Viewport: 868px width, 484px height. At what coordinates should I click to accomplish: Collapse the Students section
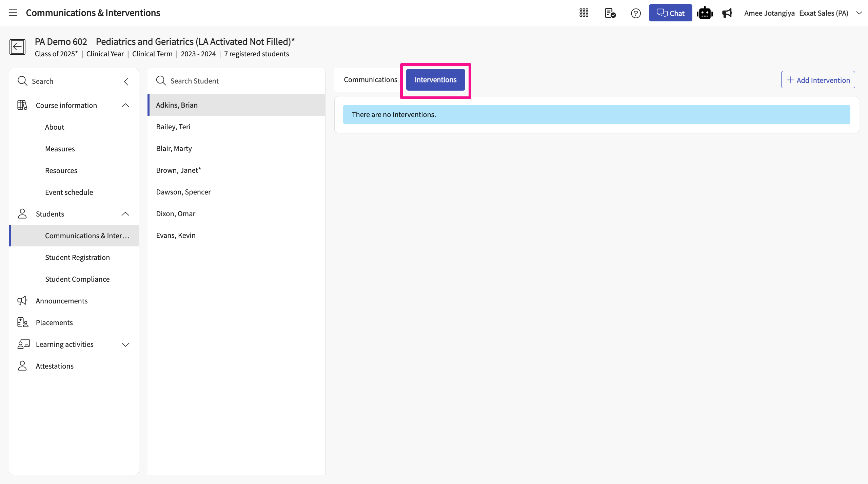point(125,214)
